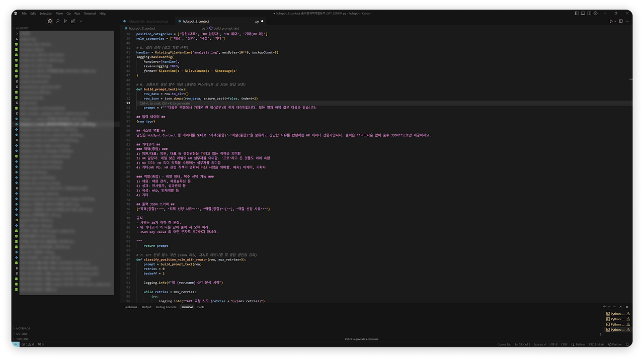644x360 pixels.
Task: Open the Edit menu
Action: [x=33, y=13]
